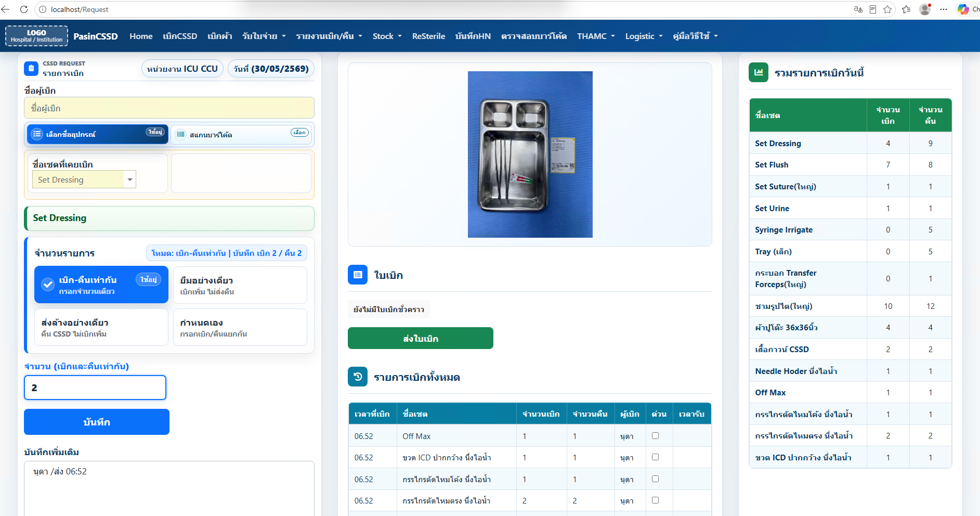Click the chart icon beside รวมรายการเบิกวันนี้
Viewport: 980px width, 516px height.
pyautogui.click(x=759, y=72)
